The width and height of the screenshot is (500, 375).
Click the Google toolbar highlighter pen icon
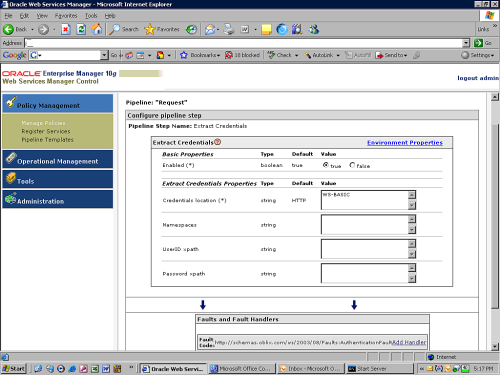(x=416, y=55)
